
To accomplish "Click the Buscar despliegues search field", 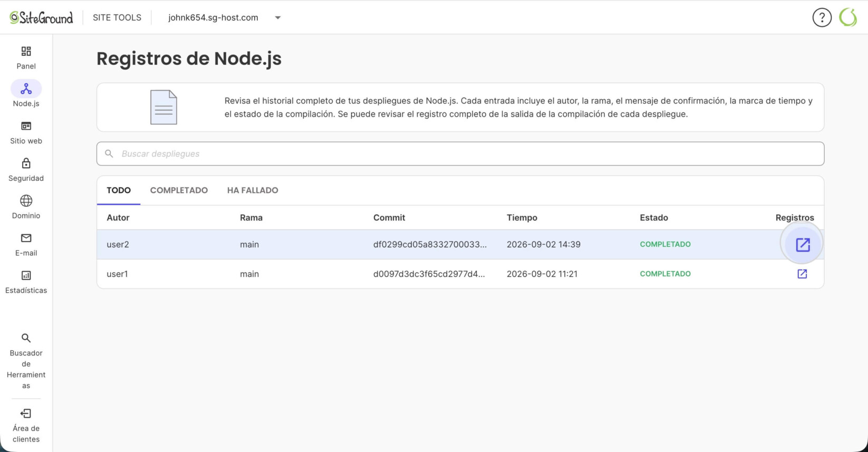I will (460, 153).
